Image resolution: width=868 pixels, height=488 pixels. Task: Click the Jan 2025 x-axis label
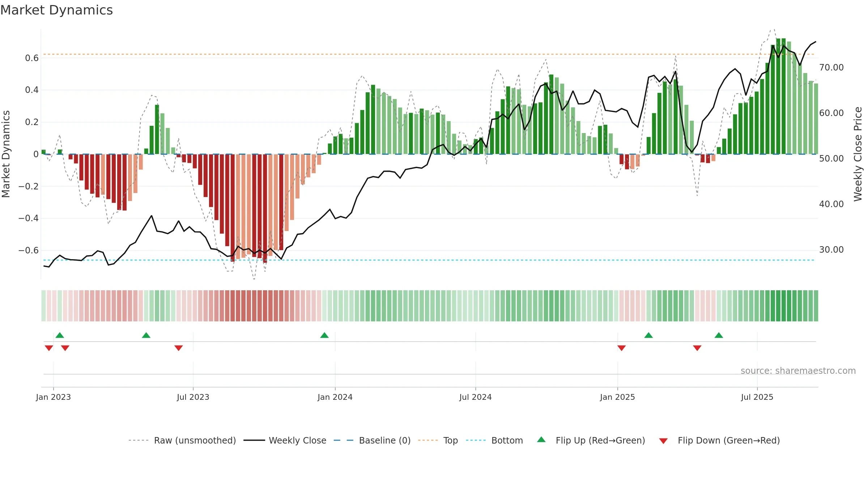618,397
